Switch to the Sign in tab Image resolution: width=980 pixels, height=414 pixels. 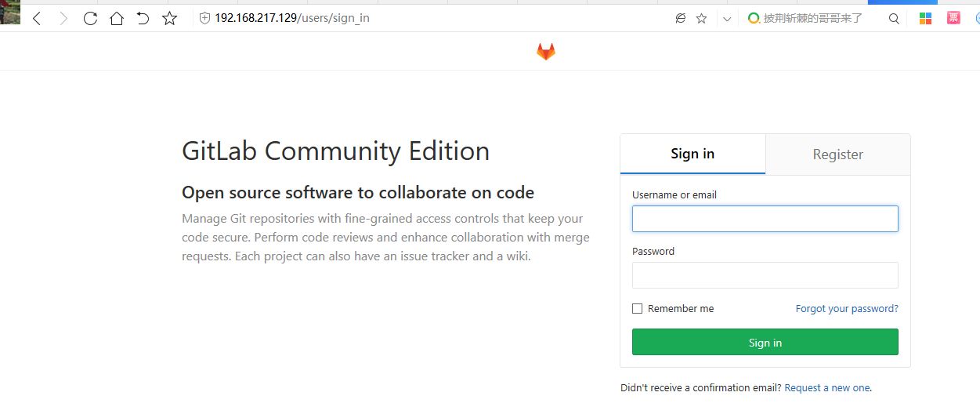click(x=693, y=154)
